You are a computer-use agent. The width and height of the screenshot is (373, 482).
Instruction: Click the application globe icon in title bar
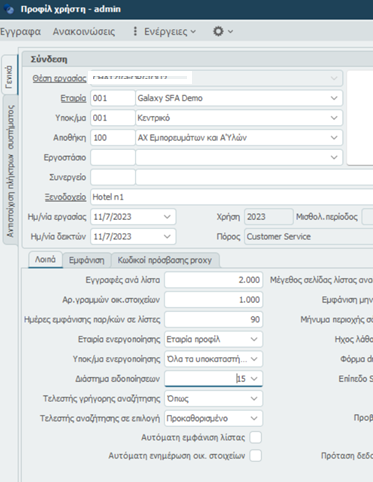tap(9, 9)
